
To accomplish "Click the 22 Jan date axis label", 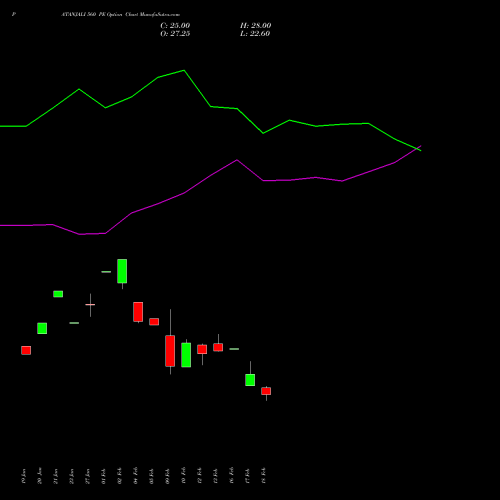I will click(72, 476).
